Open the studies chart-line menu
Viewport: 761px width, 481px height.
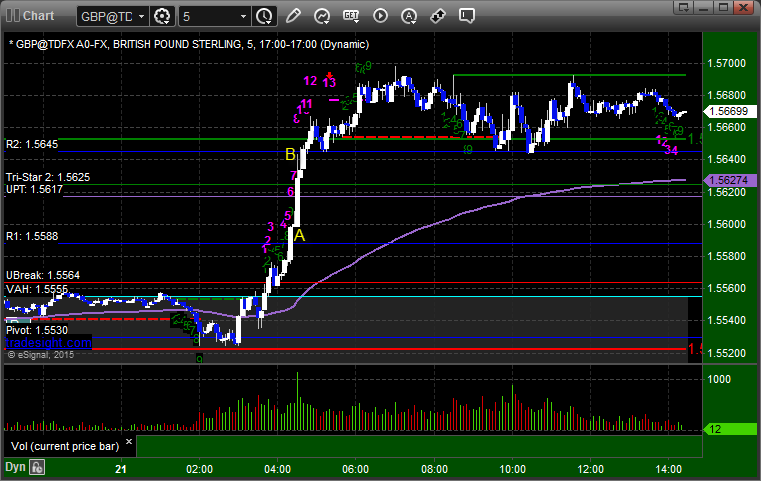322,16
